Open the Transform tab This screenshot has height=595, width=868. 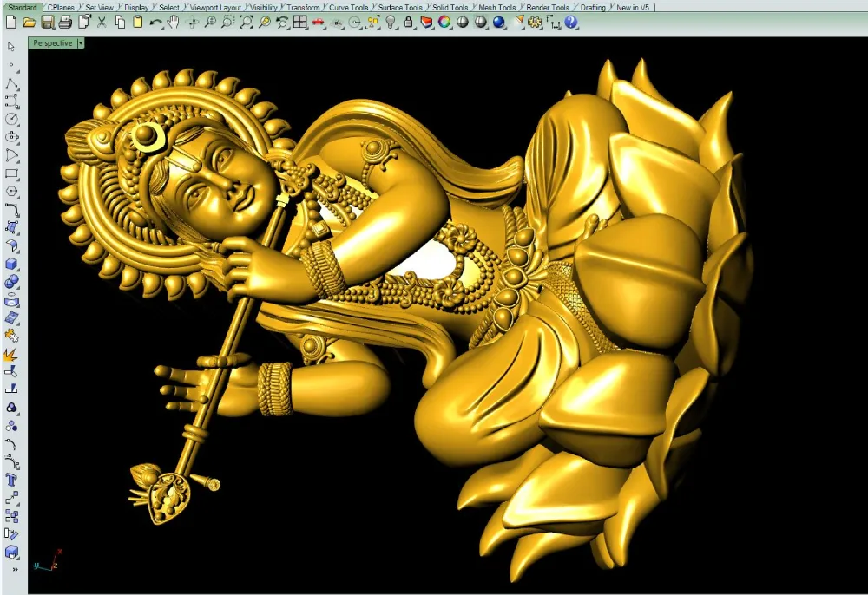[303, 8]
